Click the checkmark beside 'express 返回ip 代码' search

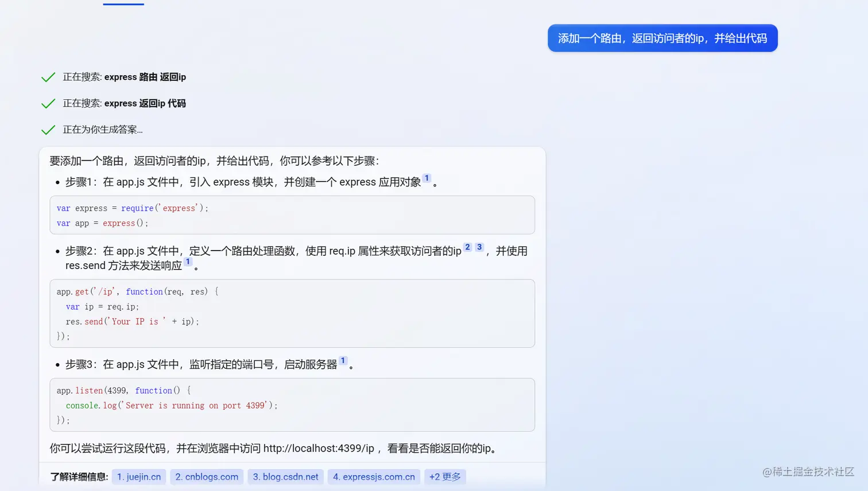48,103
